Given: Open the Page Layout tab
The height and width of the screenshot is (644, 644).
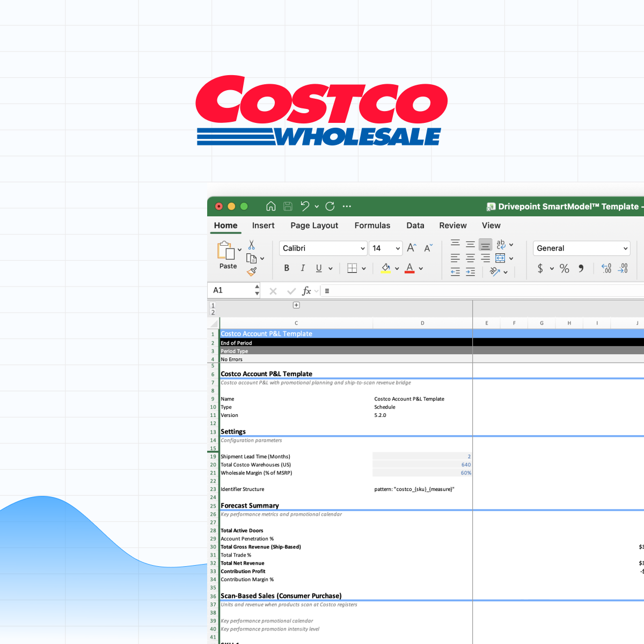Looking at the screenshot, I should pyautogui.click(x=314, y=225).
